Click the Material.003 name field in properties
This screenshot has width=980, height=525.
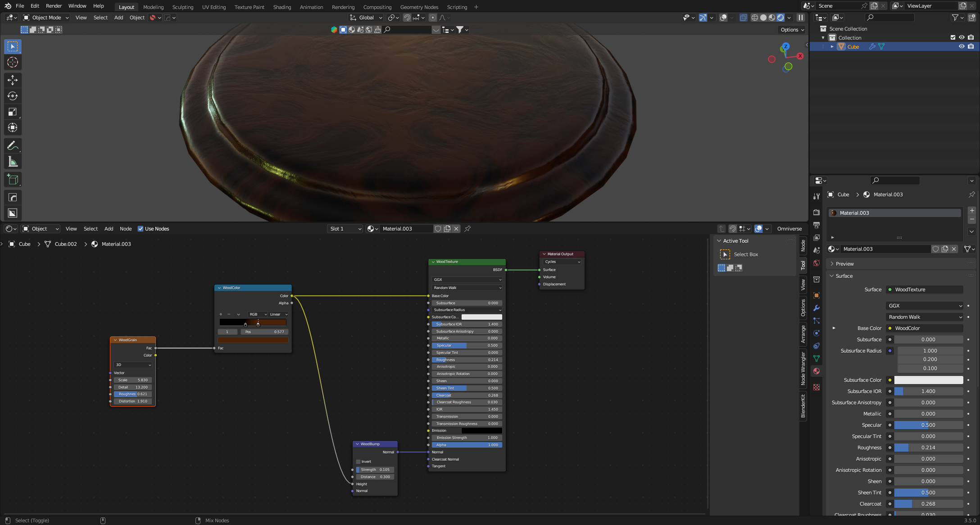point(886,249)
